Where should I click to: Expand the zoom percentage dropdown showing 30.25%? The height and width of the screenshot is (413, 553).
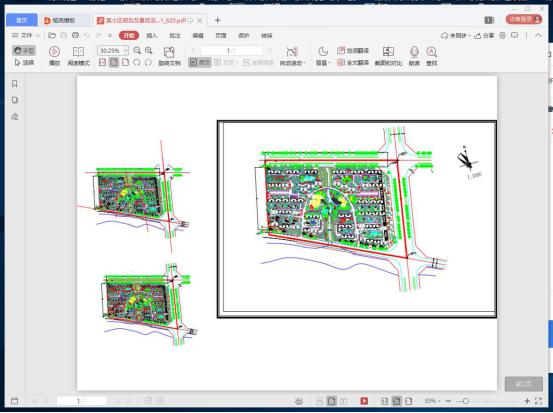click(126, 50)
